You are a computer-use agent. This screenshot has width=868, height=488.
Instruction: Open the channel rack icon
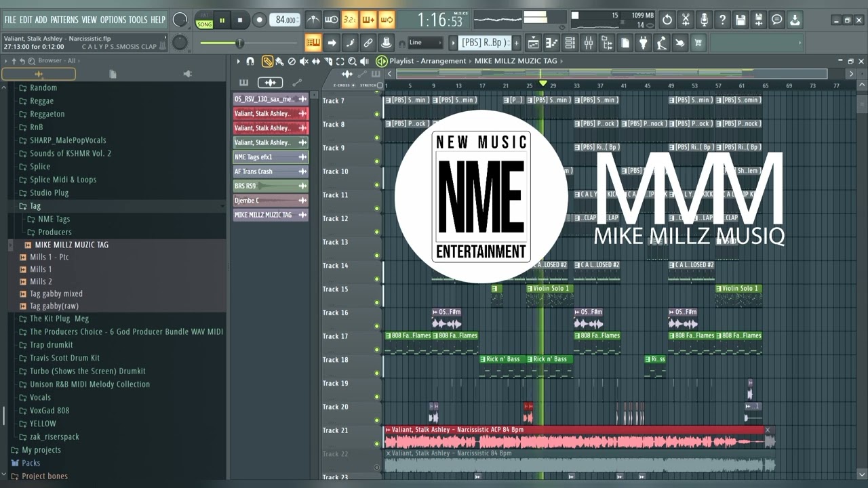tap(570, 43)
